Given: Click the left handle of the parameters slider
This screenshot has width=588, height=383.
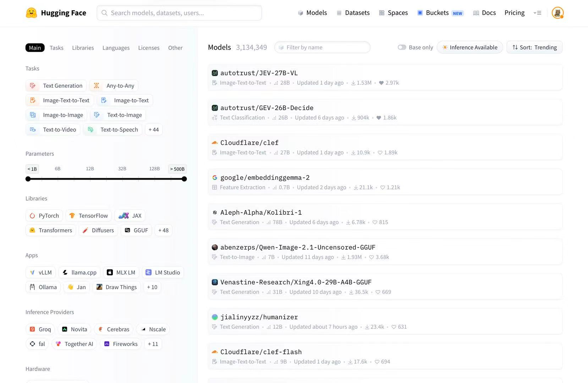Looking at the screenshot, I should pyautogui.click(x=28, y=179).
